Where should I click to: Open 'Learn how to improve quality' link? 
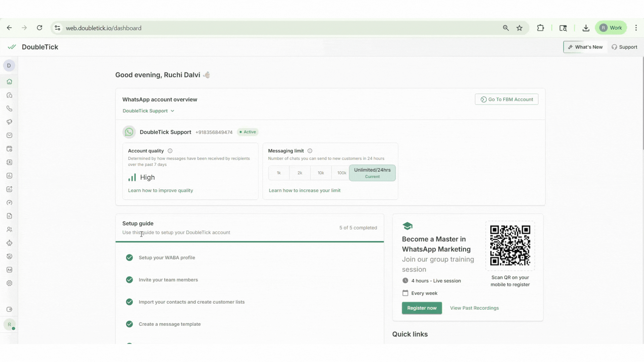[x=160, y=190]
